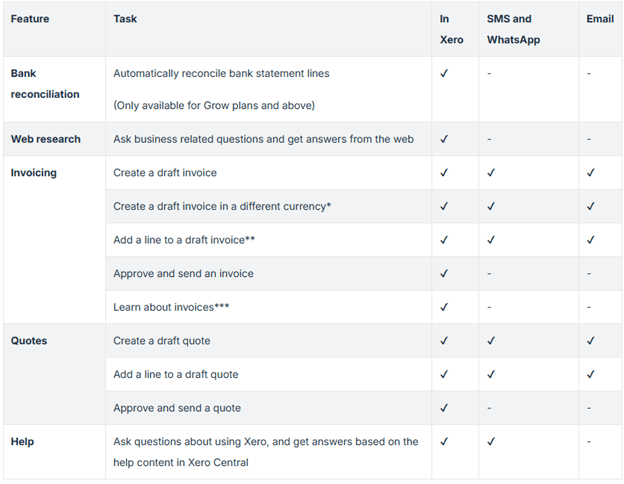Select the Feature column header

tap(30, 19)
